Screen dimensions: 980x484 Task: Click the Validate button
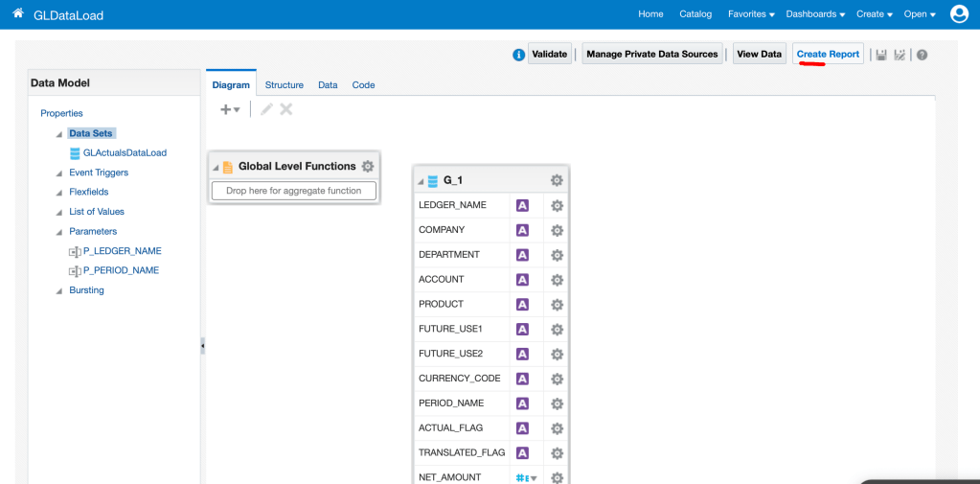(549, 55)
